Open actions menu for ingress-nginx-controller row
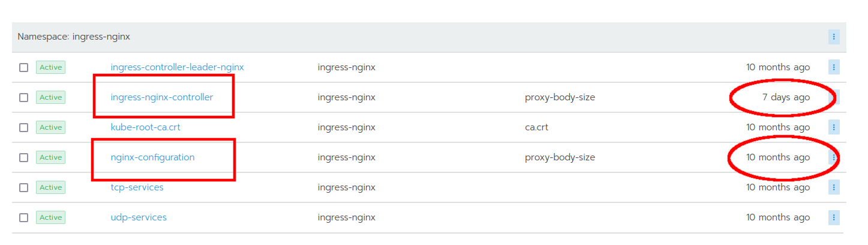868x245 pixels. pyautogui.click(x=834, y=97)
